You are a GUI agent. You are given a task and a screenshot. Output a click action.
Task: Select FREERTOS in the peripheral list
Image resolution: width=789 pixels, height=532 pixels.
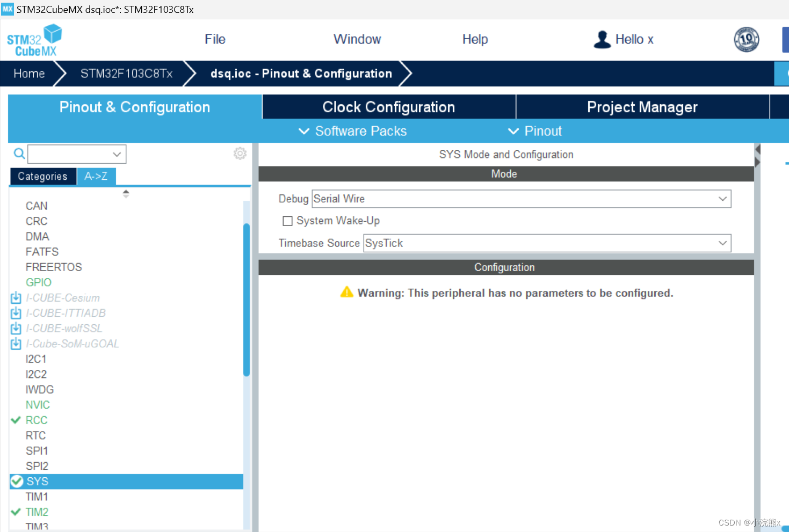pyautogui.click(x=54, y=267)
